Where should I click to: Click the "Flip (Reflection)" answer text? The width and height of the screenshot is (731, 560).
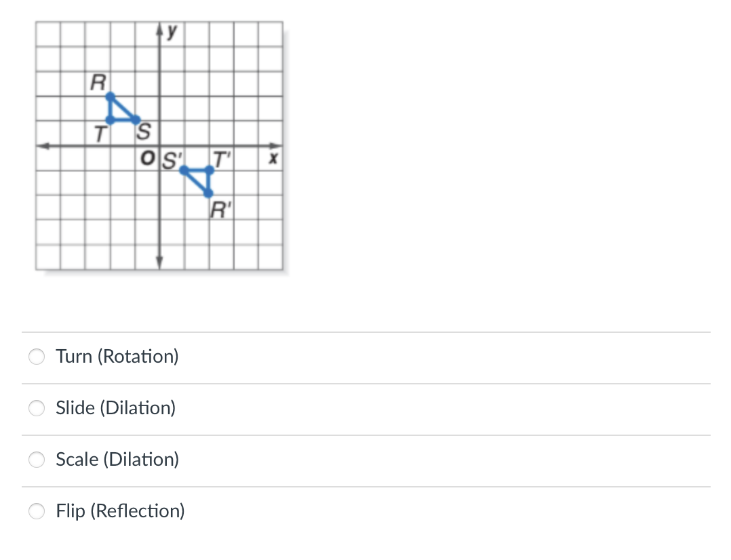point(119,511)
